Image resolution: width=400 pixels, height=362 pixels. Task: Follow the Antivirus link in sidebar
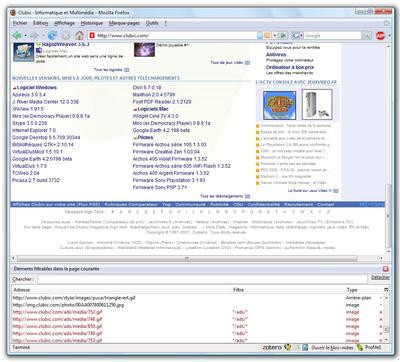(x=276, y=54)
